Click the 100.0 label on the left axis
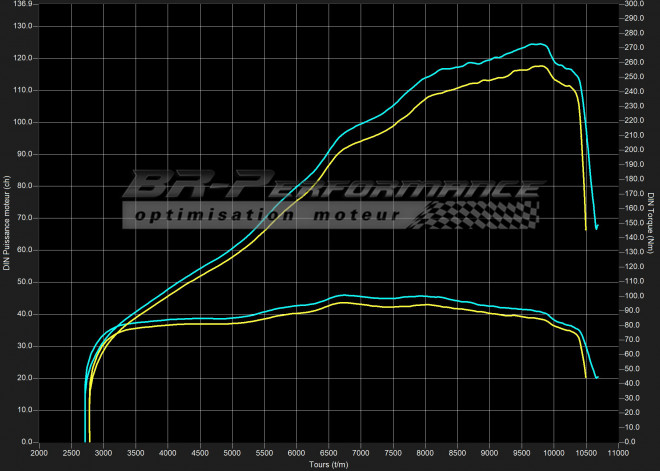Image resolution: width=660 pixels, height=471 pixels. coord(22,122)
